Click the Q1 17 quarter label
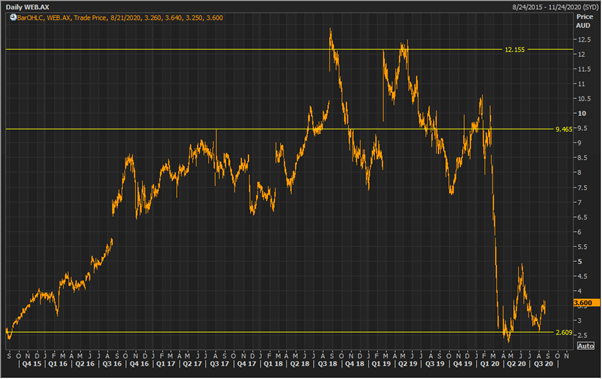602x379 pixels. pos(165,364)
